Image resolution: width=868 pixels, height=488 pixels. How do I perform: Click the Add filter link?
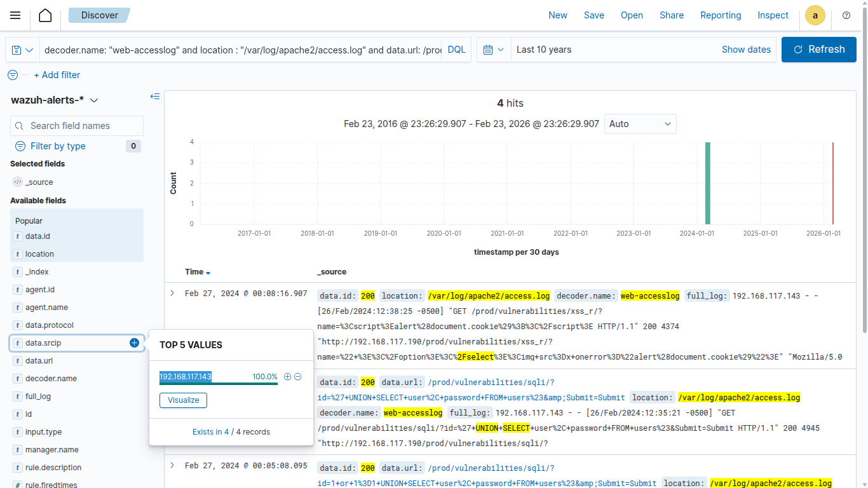57,75
